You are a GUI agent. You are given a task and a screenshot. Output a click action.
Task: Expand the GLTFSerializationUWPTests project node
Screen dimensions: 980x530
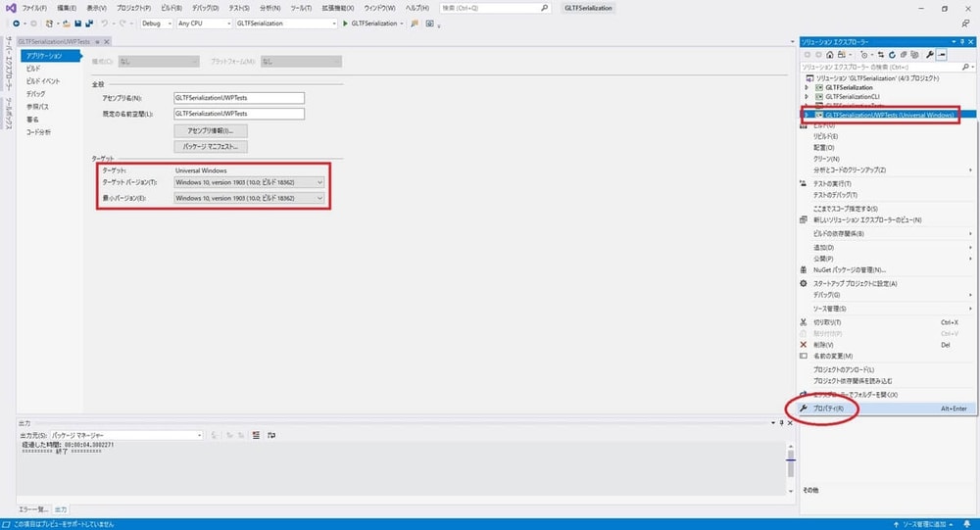807,115
